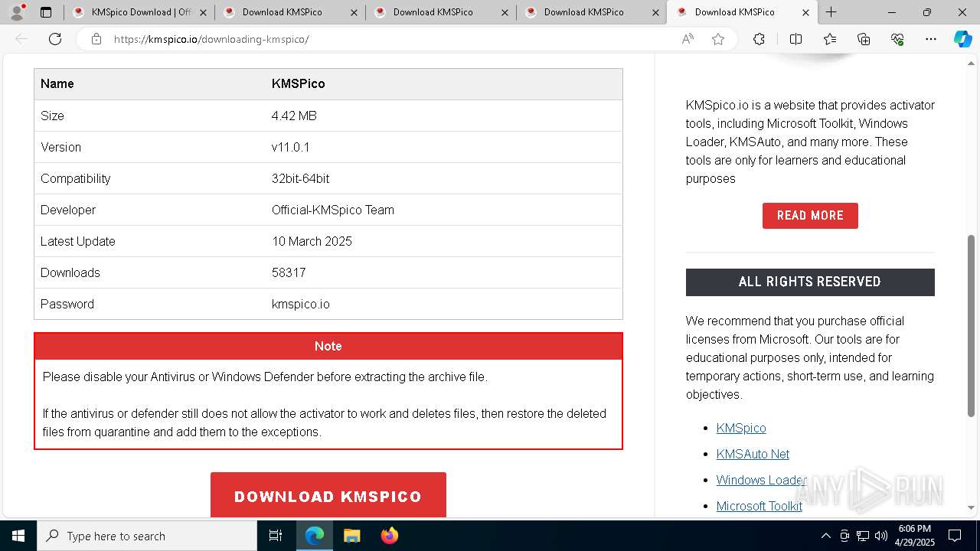The height and width of the screenshot is (551, 980).
Task: Open the Edge profile icon
Action: [x=17, y=12]
